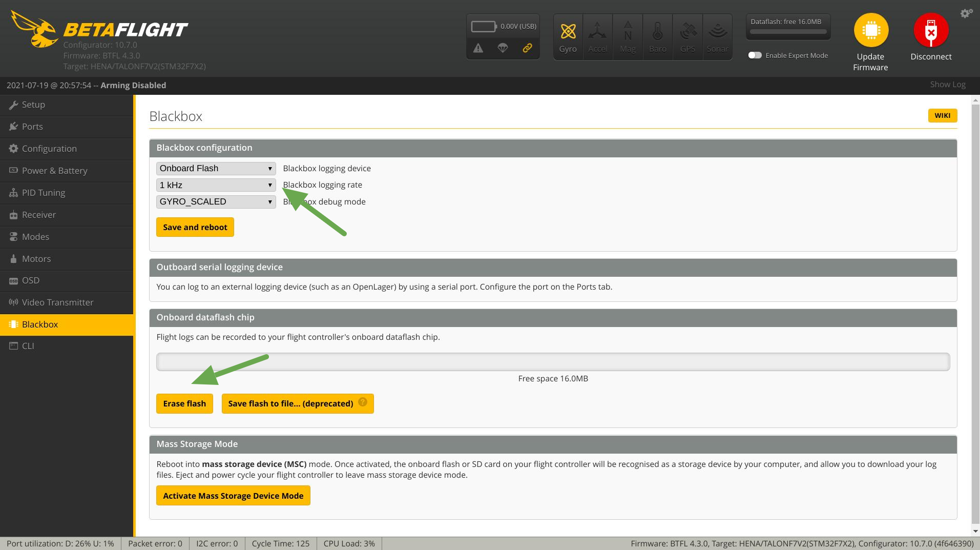Screen dimensions: 980x550
Task: Click Activate Mass Storage Device Mode
Action: click(x=233, y=496)
